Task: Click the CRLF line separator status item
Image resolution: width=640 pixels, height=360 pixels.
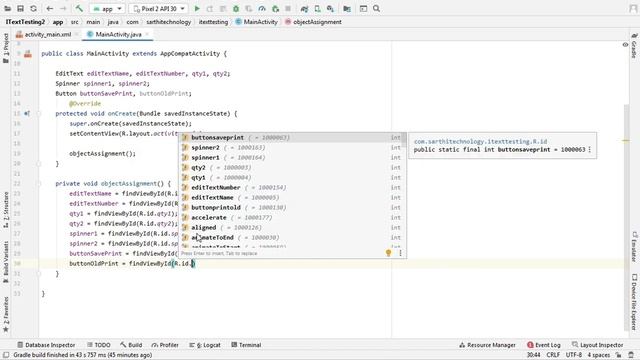Action: (553, 355)
